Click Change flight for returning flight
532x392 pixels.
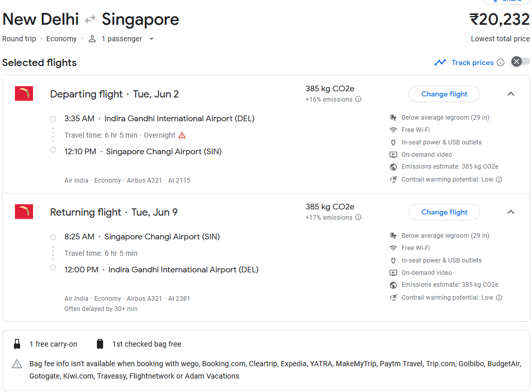[444, 212]
